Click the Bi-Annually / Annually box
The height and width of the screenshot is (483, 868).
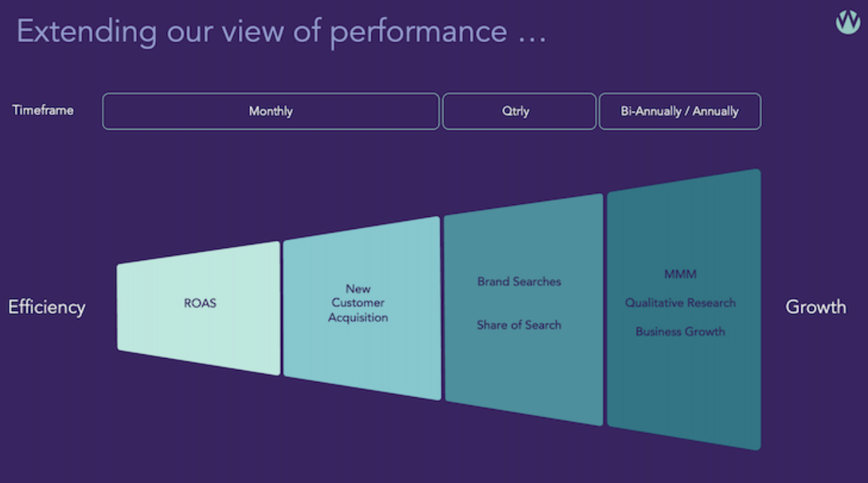coord(679,111)
